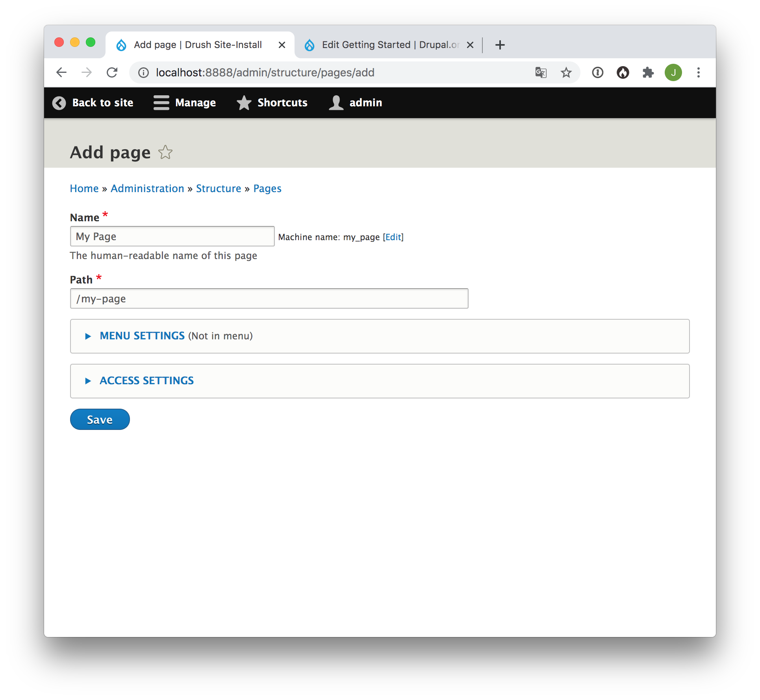Screen dimensions: 760x700
Task: Follow the Structure breadcrumb link
Action: [x=219, y=188]
